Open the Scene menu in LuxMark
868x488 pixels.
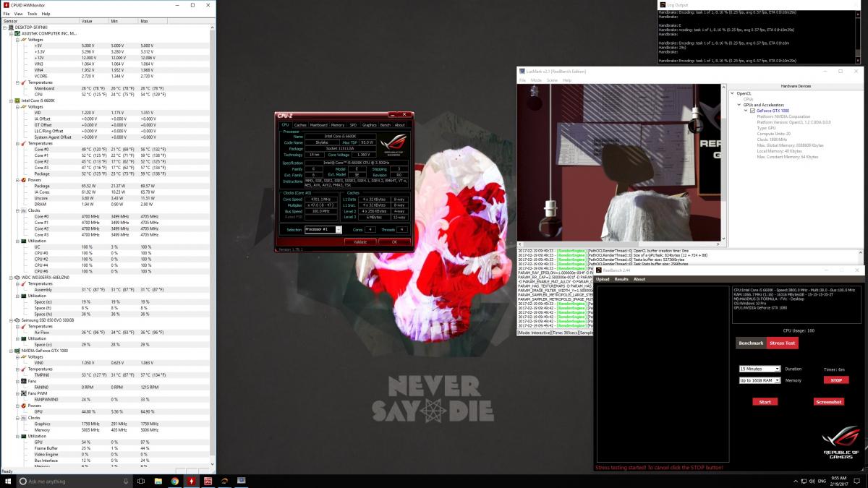552,80
